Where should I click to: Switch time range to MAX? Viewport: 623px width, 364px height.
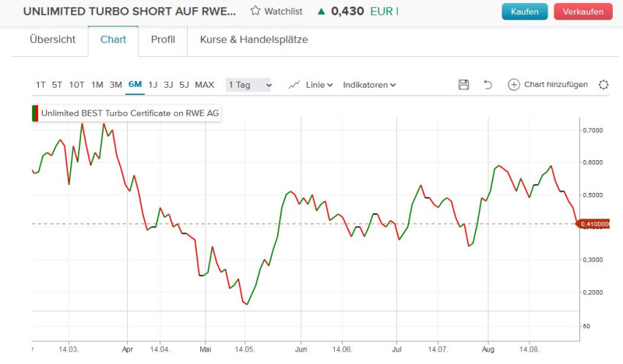(x=205, y=85)
